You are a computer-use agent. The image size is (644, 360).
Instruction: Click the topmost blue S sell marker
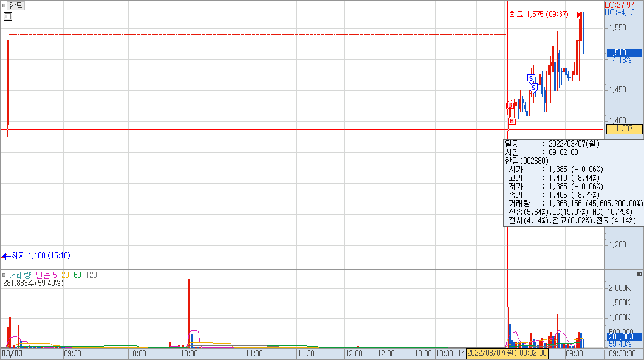[531, 78]
